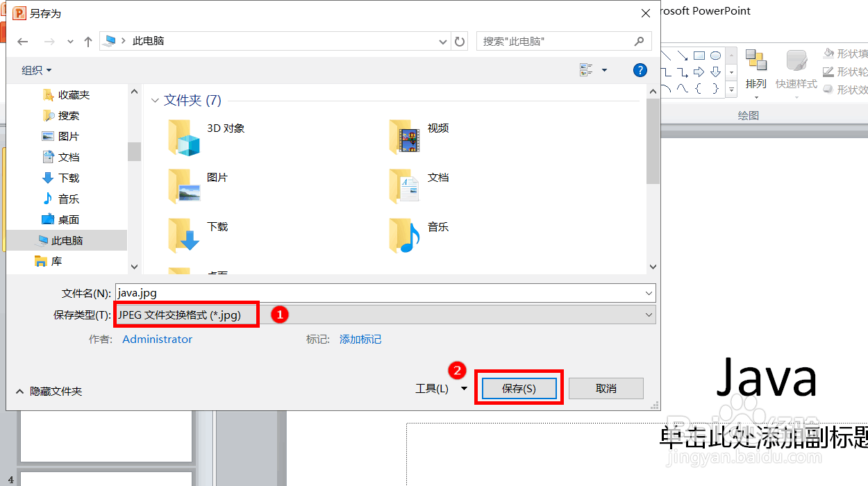Select the right brace shape
This screenshot has width=868, height=486.
pyautogui.click(x=715, y=88)
